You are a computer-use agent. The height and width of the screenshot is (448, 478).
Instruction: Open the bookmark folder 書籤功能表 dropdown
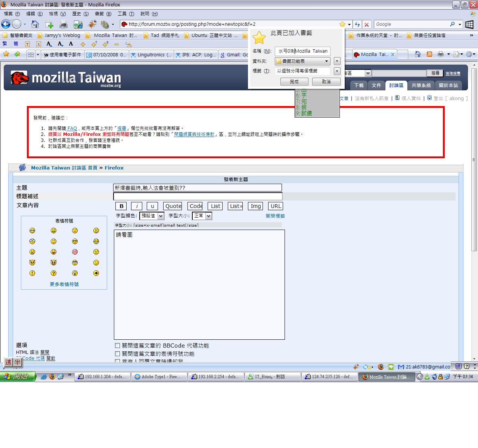[x=302, y=61]
